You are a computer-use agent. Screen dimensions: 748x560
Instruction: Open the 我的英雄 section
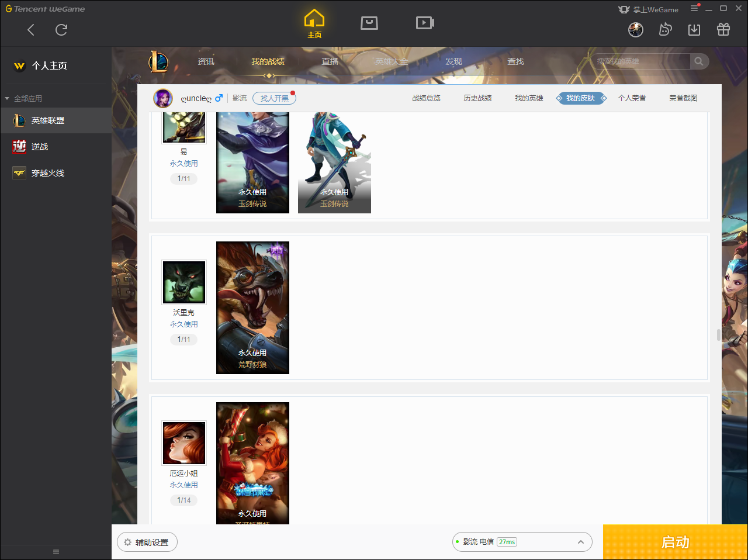[529, 98]
